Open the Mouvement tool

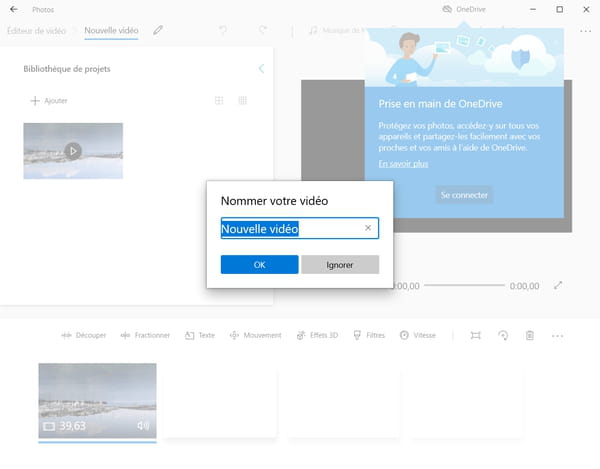pos(255,335)
